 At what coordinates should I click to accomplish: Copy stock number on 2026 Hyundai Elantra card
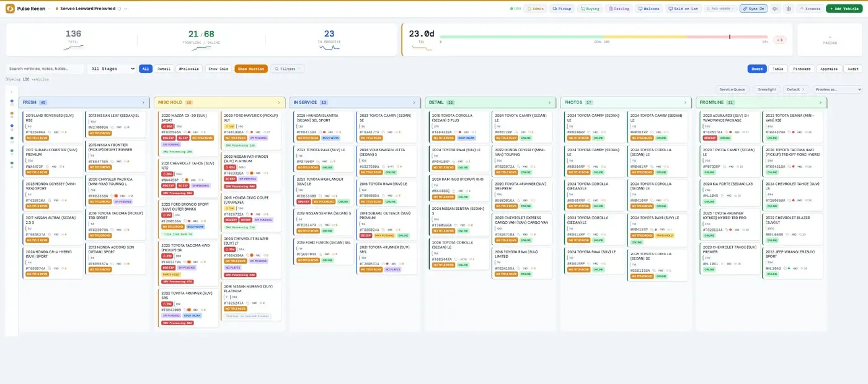point(320,132)
